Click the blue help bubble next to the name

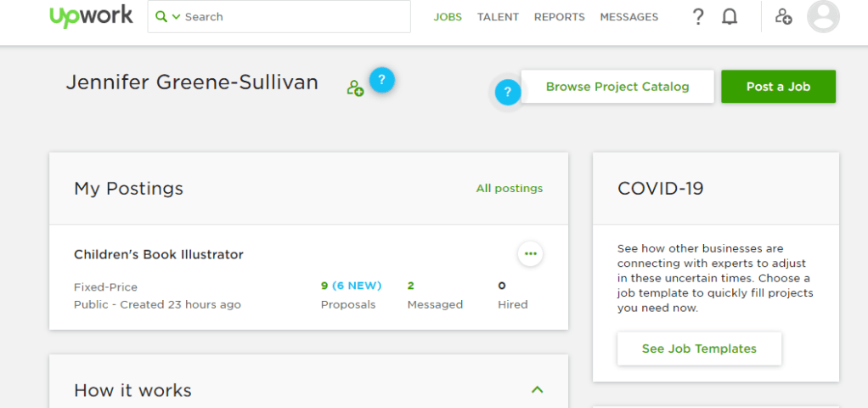(x=382, y=80)
